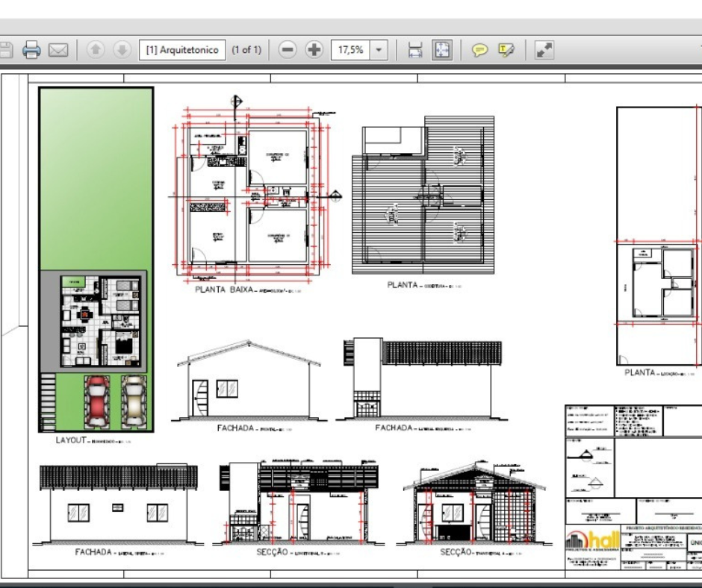Zoom out with the minus button
Viewport: 702px width, 588px height.
click(x=288, y=50)
